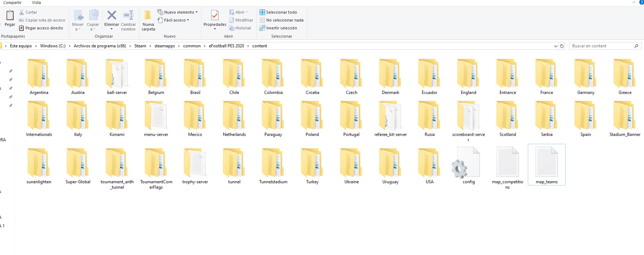Refresh the folder with the reload icon
Viewport: 644px width, 255px height.
(562, 46)
